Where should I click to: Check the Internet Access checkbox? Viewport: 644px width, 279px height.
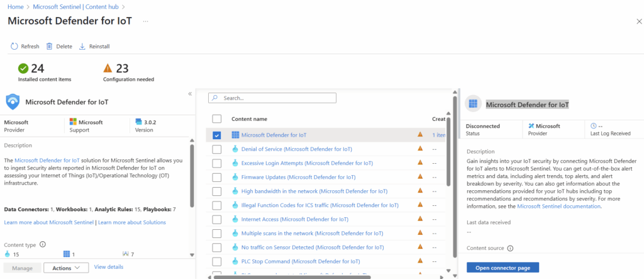click(217, 219)
